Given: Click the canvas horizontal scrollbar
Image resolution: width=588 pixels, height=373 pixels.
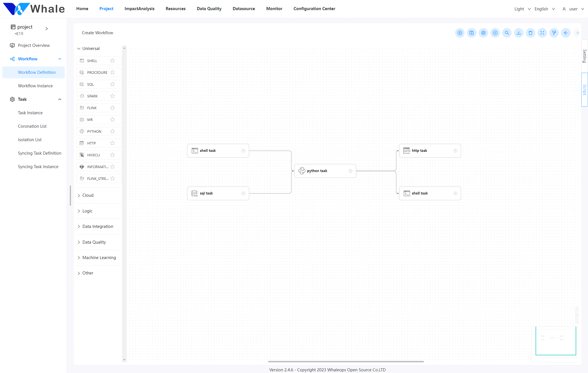Looking at the screenshot, I should (346, 361).
